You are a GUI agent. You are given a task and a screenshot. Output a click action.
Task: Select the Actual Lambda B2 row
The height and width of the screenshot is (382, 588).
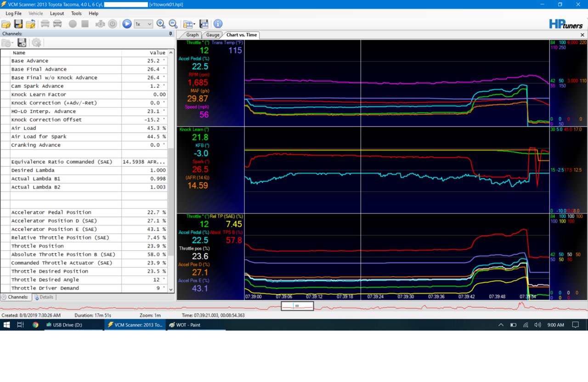(84, 187)
